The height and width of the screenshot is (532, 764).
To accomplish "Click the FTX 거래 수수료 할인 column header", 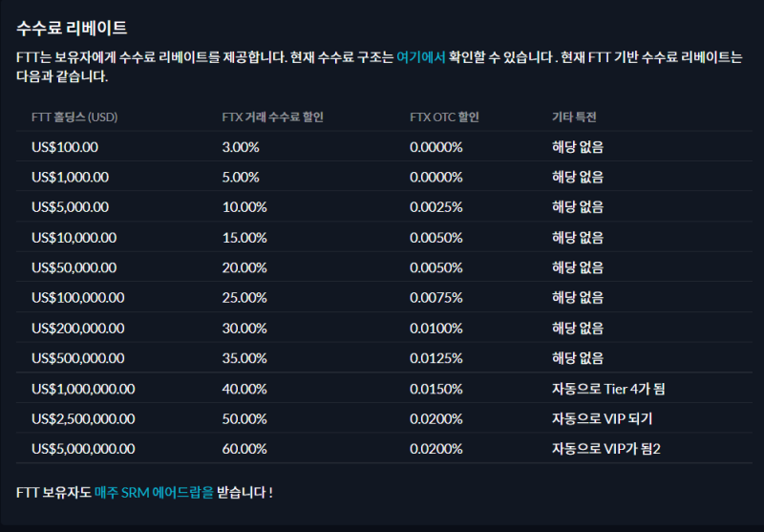I will (x=273, y=117).
